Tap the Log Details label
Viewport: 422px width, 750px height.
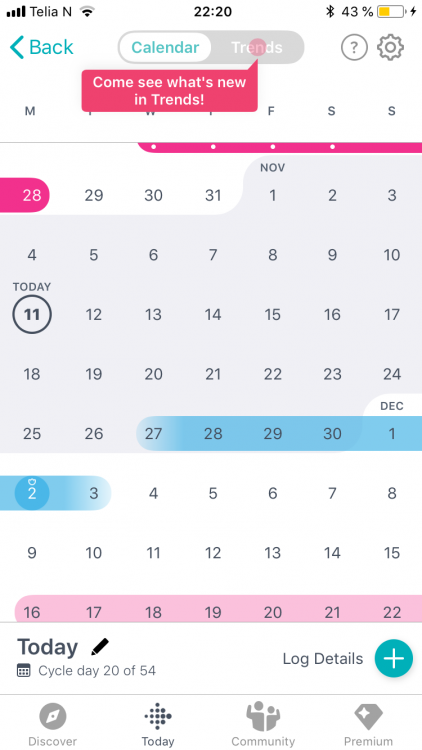(323, 659)
